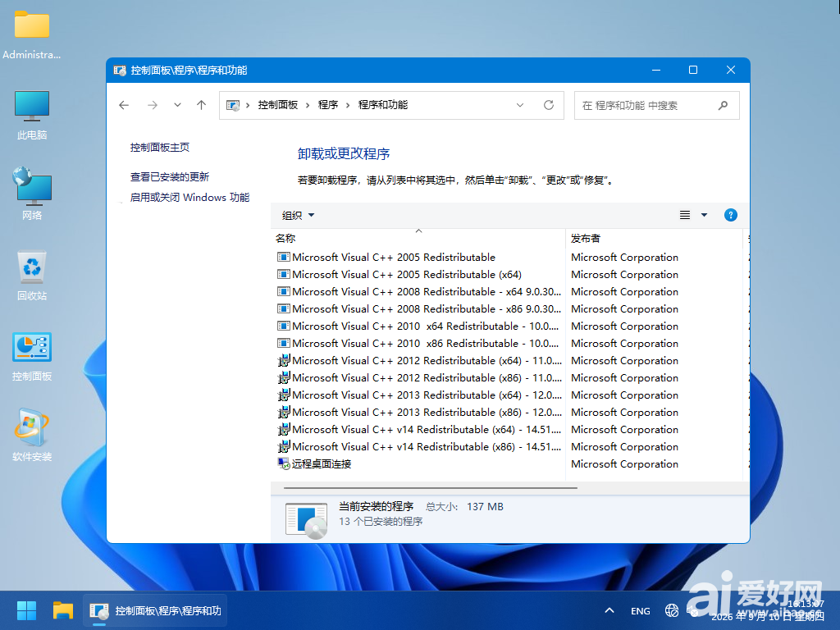
Task: Expand chevron after 控制面板 in breadcrumb
Action: [308, 105]
